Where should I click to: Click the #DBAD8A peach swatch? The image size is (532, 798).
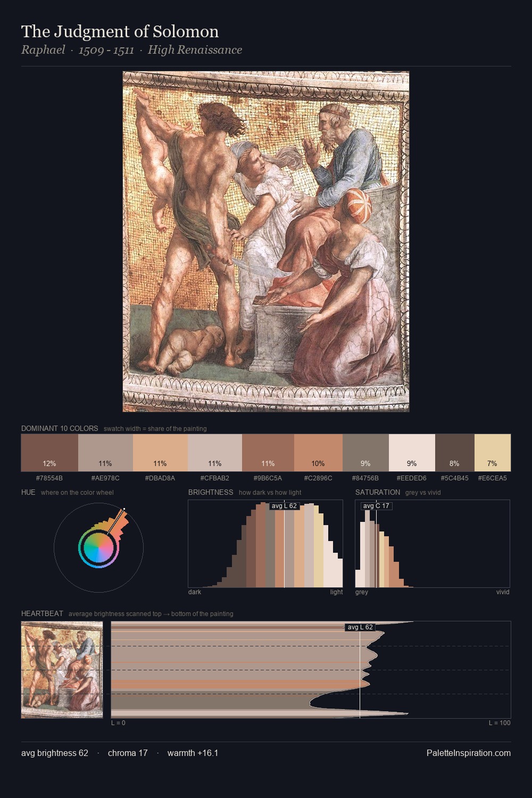click(160, 453)
